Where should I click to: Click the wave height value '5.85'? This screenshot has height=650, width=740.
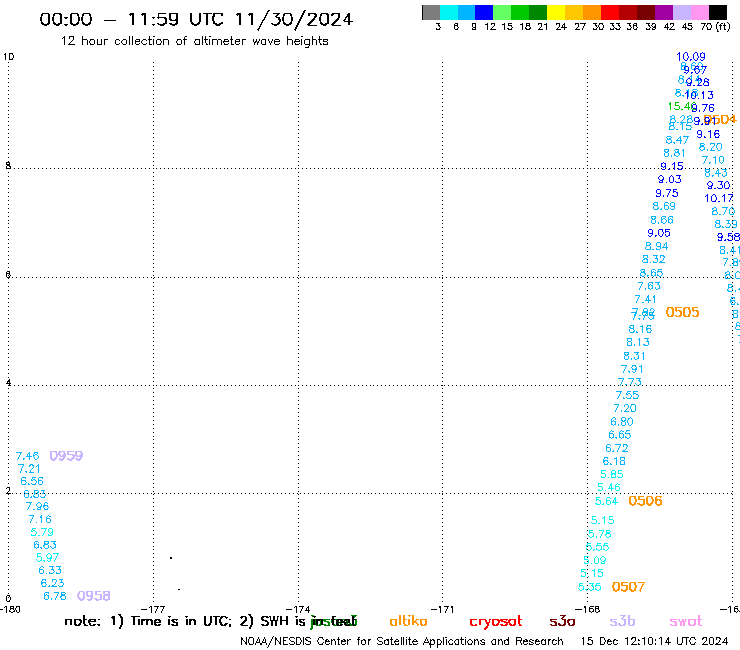(x=612, y=474)
